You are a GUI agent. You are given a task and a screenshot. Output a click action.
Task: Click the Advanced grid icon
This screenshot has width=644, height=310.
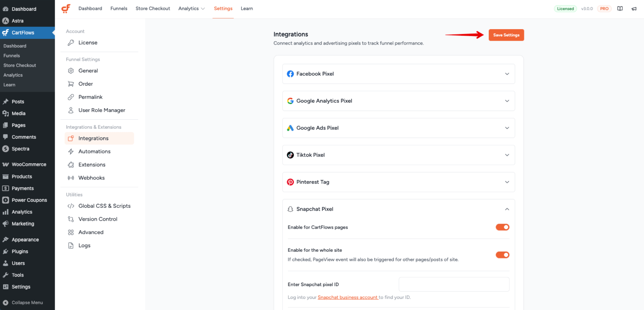71,232
